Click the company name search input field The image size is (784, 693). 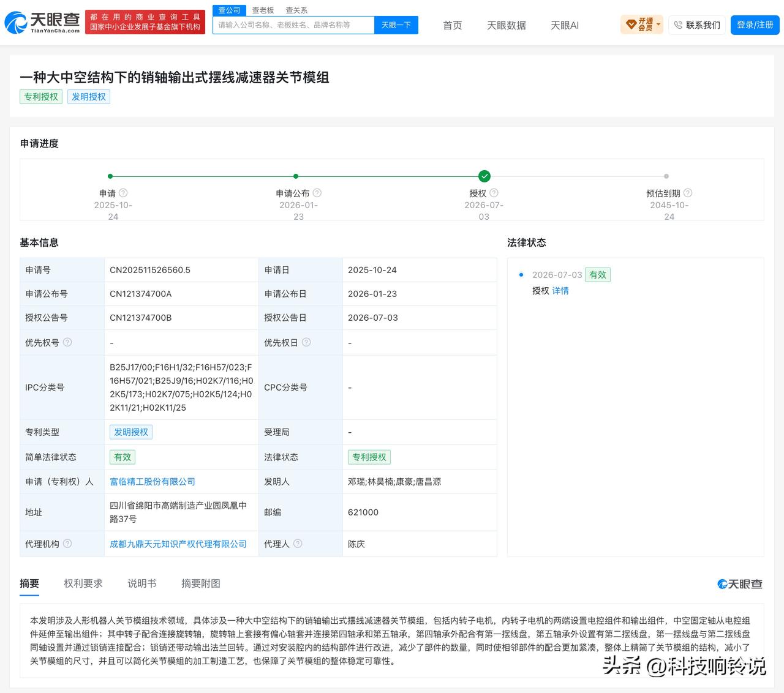293,25
